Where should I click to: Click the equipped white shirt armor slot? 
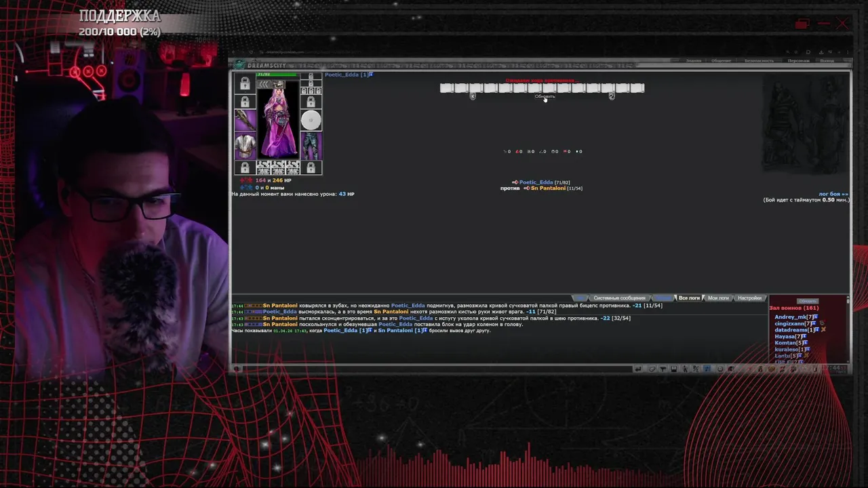pos(245,146)
